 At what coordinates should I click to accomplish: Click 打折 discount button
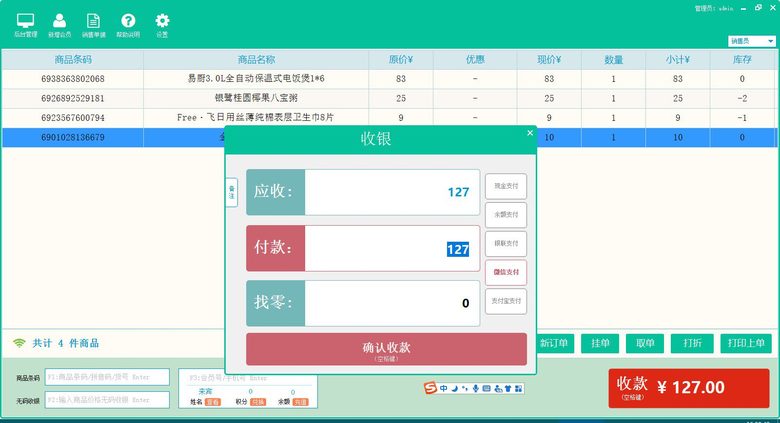click(x=692, y=343)
